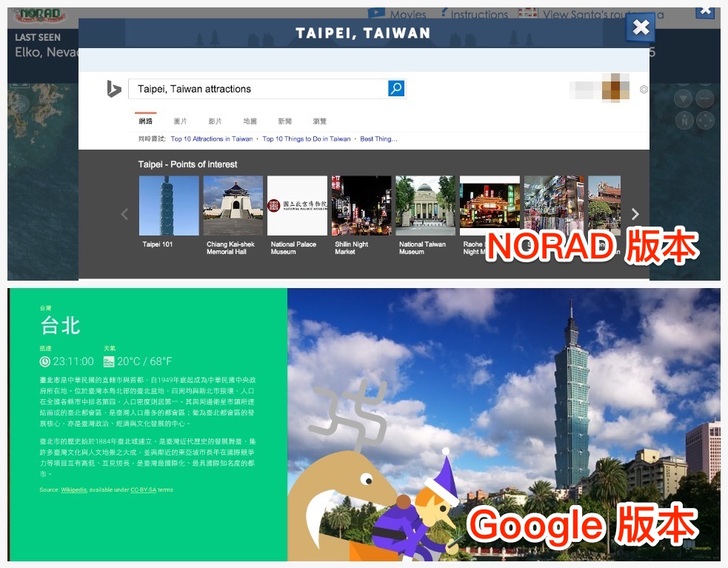Open the CC-BY-SA license link
The image size is (728, 568).
pos(143,490)
